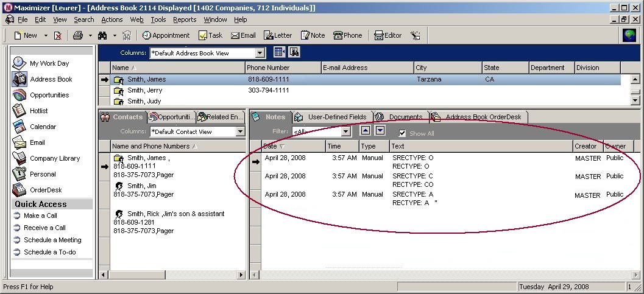Click the globe icon on the toolbar
This screenshot has width=644, height=294.
pyautogui.click(x=629, y=36)
